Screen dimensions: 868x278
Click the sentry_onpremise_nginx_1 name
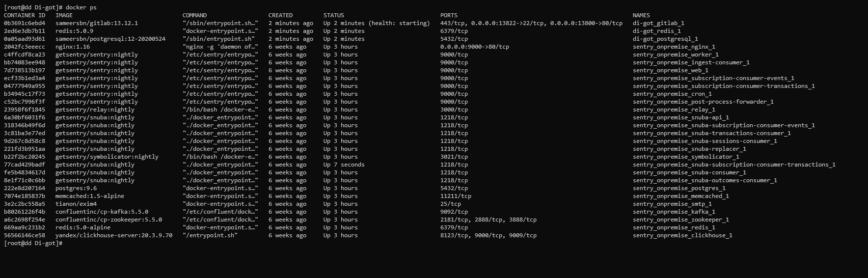click(x=674, y=47)
